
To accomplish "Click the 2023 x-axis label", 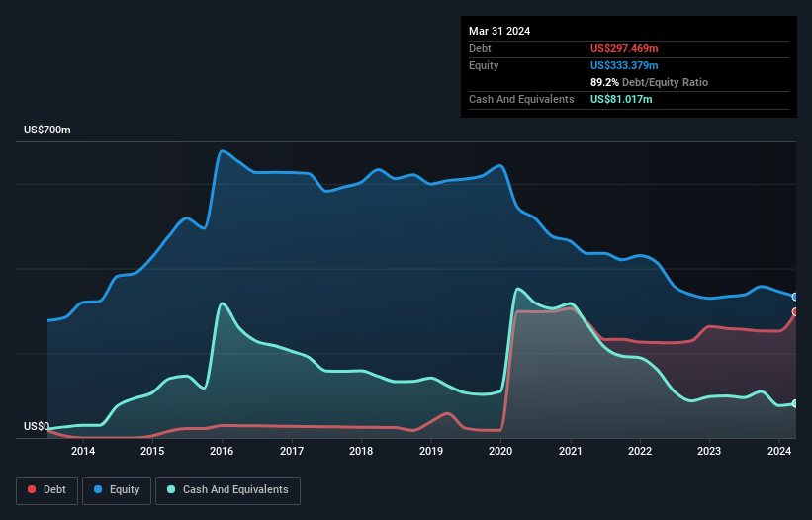I will click(x=709, y=451).
